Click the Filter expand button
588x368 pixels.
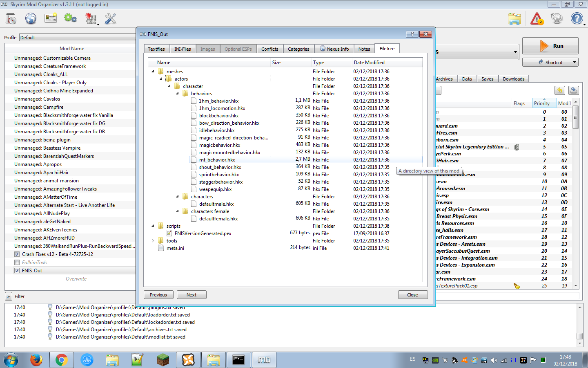(9, 296)
